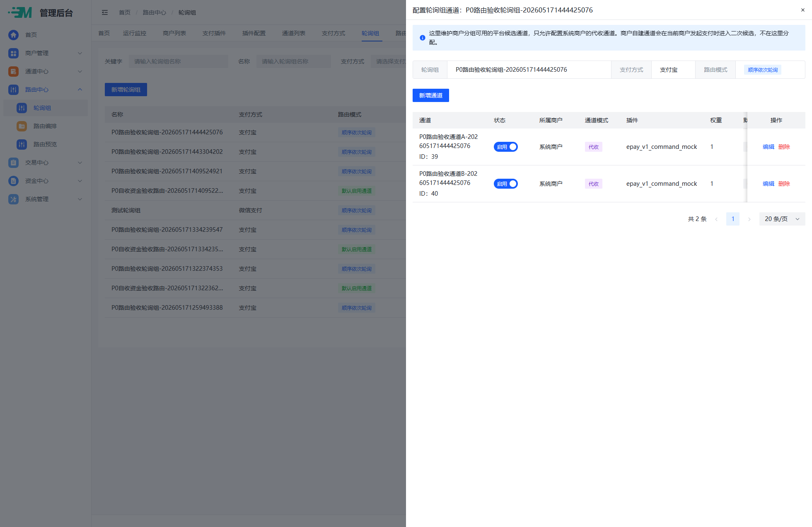Image resolution: width=812 pixels, height=527 pixels.
Task: Click the 路由中心 sidebar icon
Action: click(x=13, y=90)
